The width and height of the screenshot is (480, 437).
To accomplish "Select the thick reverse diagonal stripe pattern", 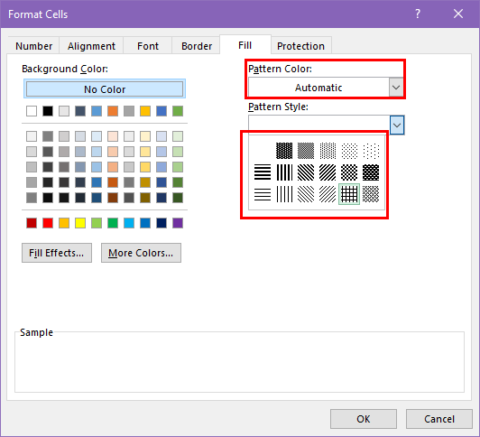I will (306, 172).
